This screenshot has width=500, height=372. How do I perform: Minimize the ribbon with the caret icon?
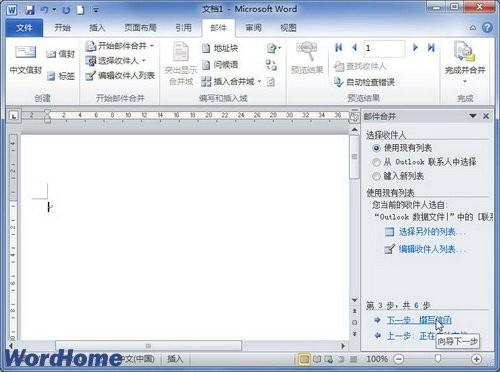473,28
